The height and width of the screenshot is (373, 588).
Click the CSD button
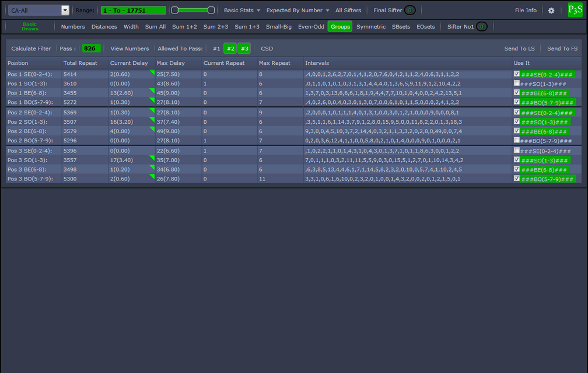[x=267, y=48]
